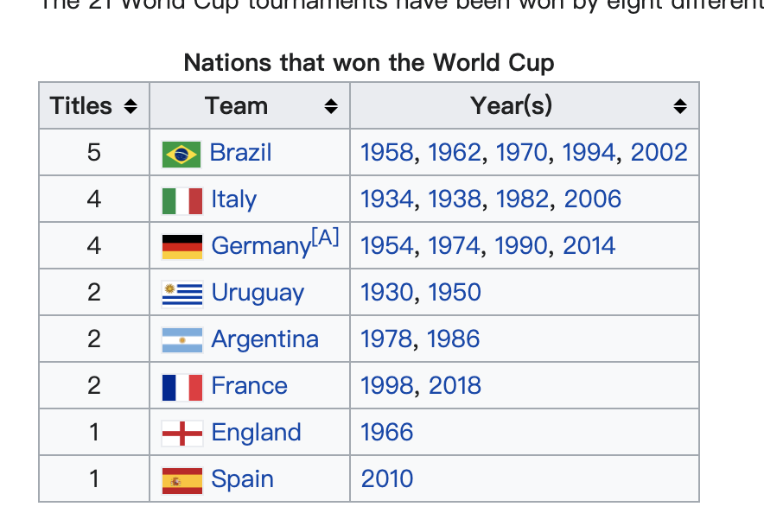Screen dimensions: 764x532
Task: Open the 1966 World Cup link
Action: 387,432
